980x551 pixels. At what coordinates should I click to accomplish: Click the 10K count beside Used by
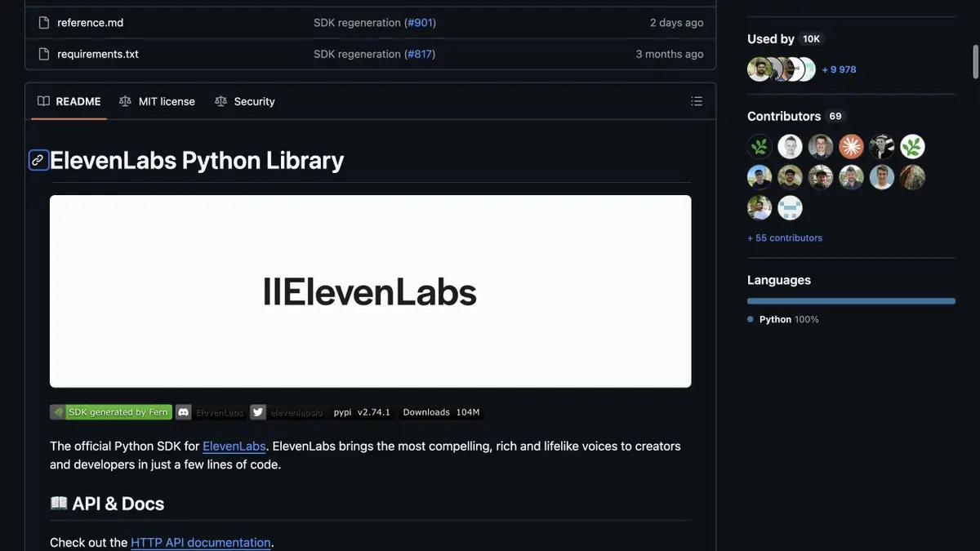811,39
